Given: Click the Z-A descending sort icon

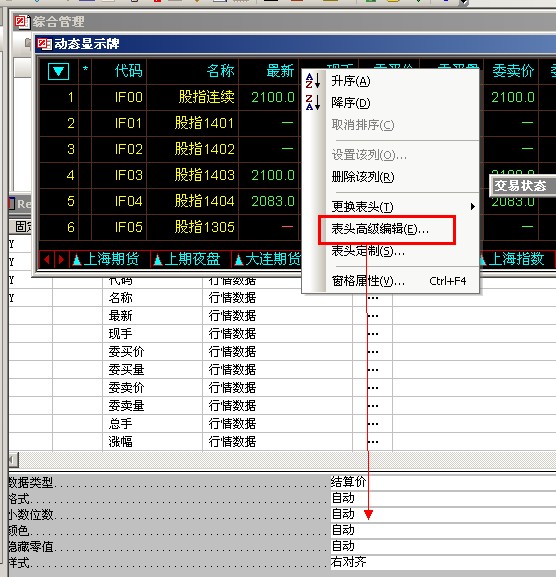Looking at the screenshot, I should pos(313,102).
